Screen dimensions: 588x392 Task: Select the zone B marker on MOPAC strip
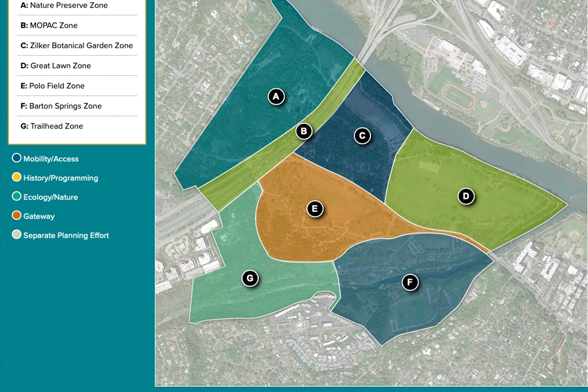[x=304, y=131]
